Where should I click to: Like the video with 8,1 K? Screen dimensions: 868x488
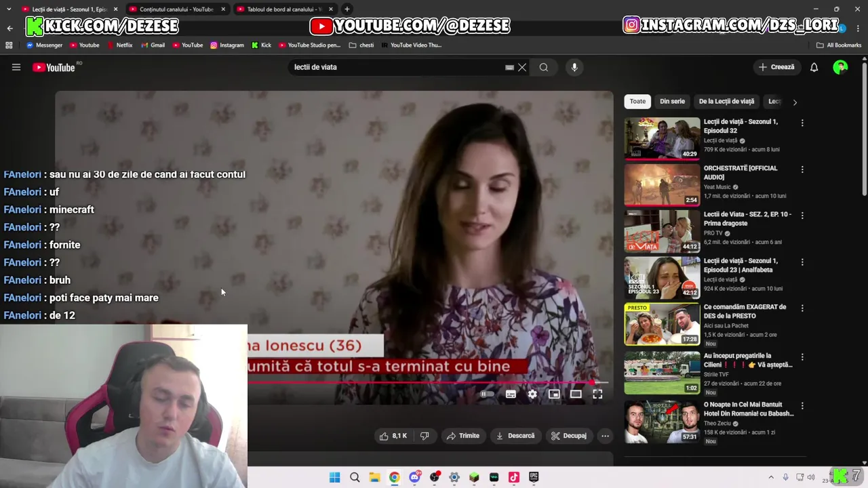(393, 436)
